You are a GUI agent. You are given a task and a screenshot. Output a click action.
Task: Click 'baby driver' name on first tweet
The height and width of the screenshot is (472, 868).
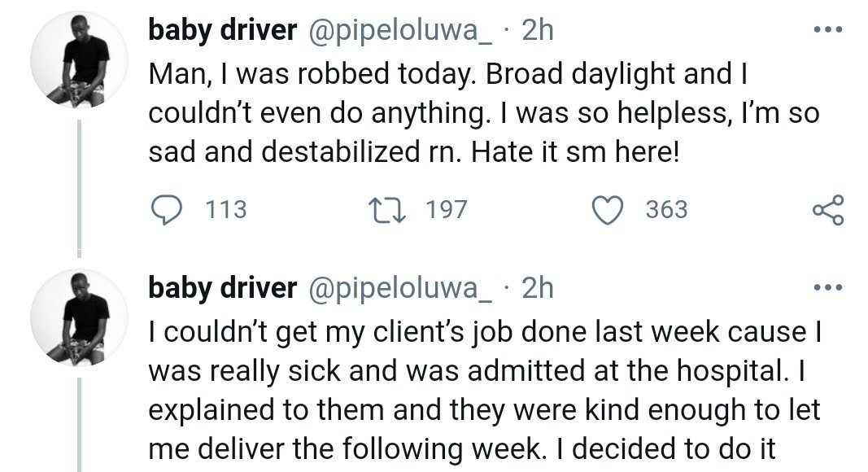tap(222, 31)
